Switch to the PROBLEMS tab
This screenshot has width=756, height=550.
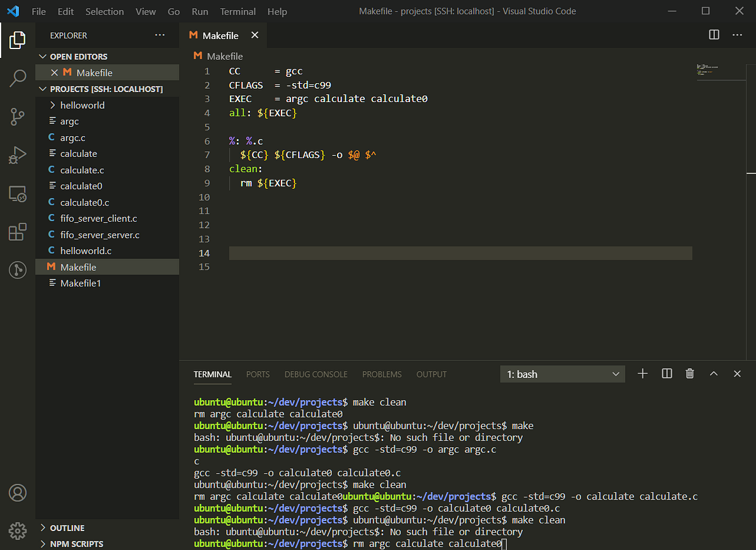pos(382,374)
